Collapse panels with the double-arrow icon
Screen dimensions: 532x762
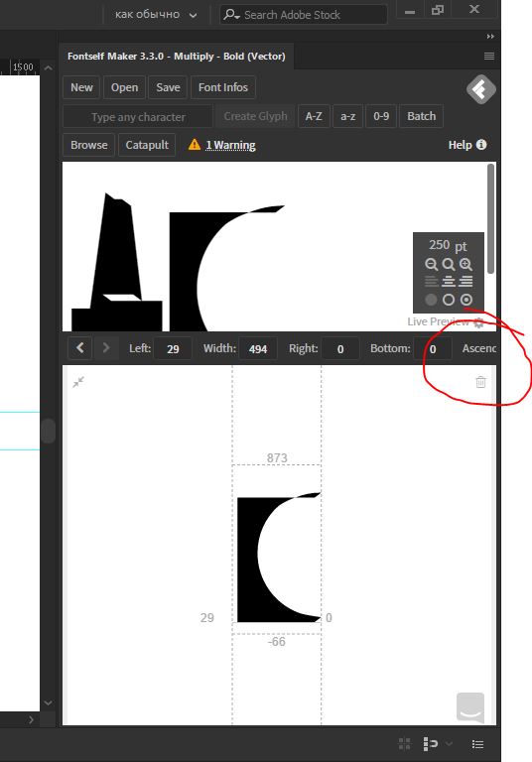point(490,37)
